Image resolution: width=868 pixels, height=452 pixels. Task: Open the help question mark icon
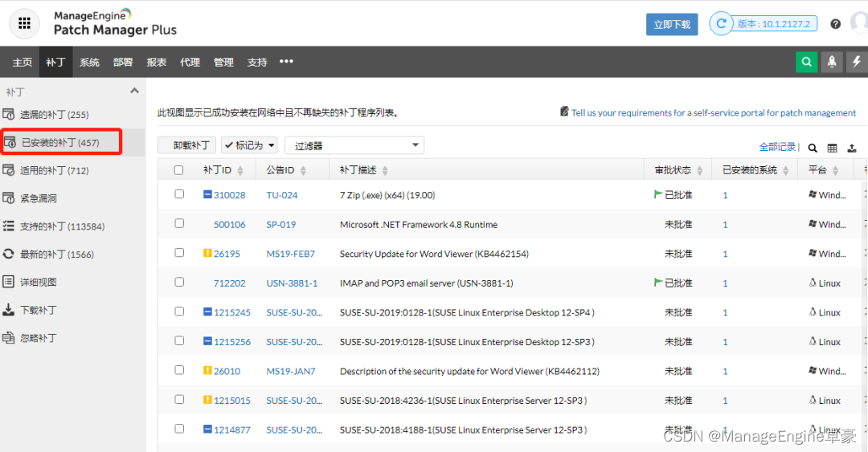pyautogui.click(x=835, y=24)
